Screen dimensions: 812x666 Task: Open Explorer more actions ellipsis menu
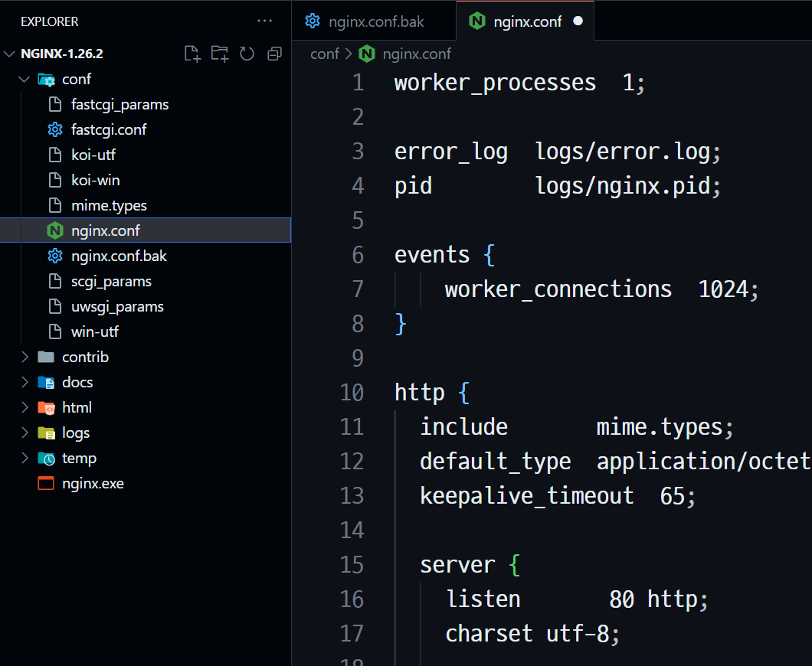click(264, 21)
